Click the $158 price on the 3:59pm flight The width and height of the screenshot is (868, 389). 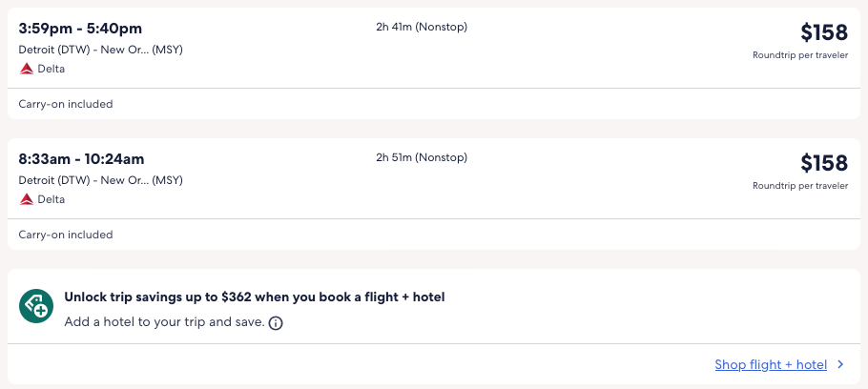coord(823,32)
